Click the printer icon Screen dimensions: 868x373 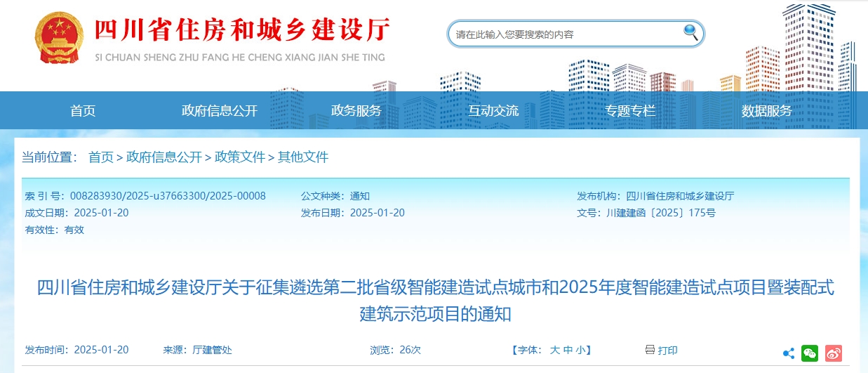(650, 350)
